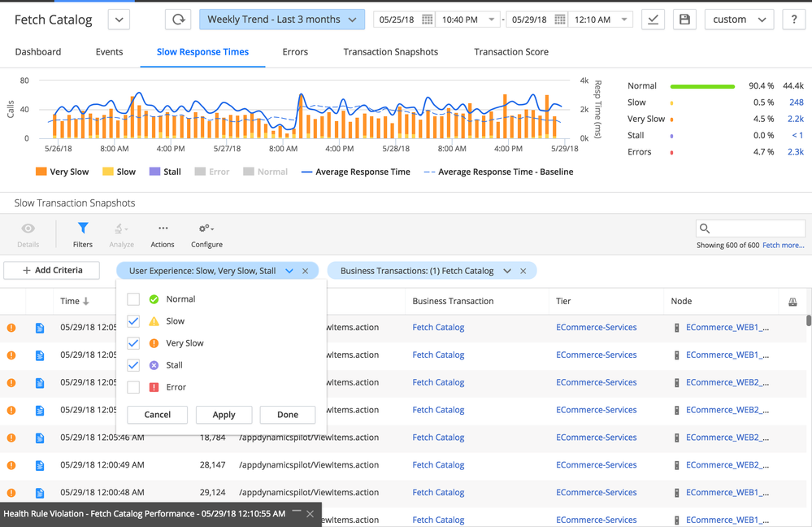
Task: Click the very slow status icon for 12:00:48 AM row
Action: click(x=11, y=493)
